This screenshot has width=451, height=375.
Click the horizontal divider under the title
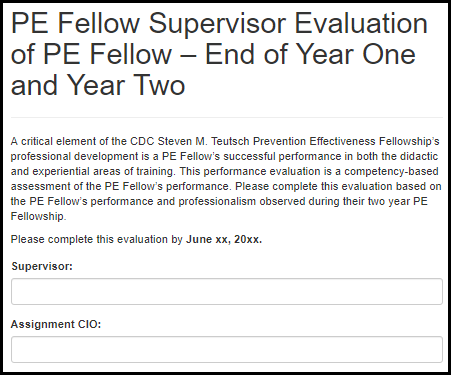[227, 117]
